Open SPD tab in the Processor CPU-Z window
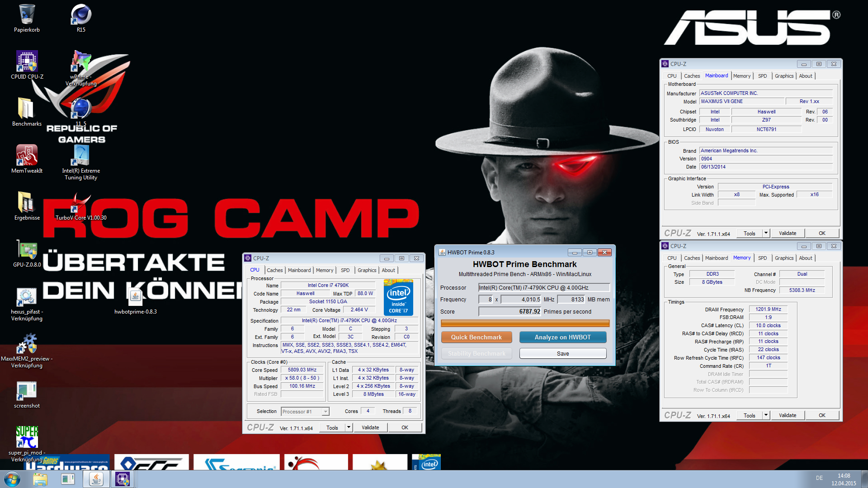The image size is (868, 488). [x=345, y=270]
